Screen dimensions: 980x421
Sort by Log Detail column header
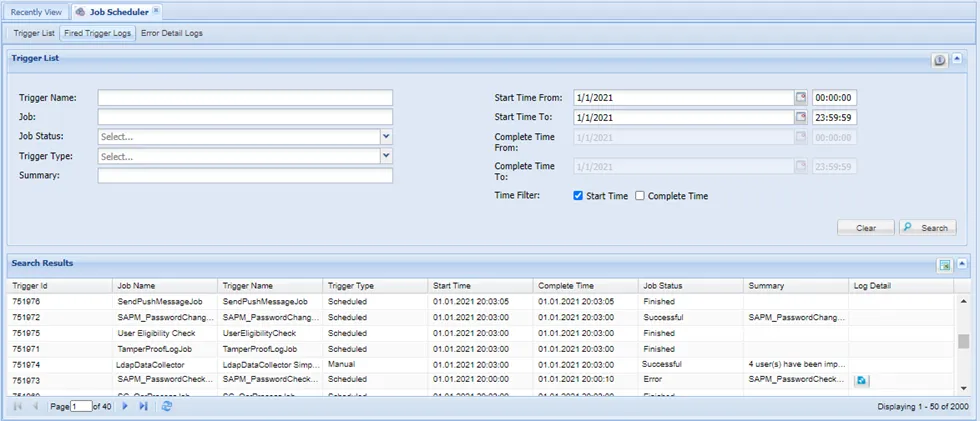pyautogui.click(x=901, y=286)
